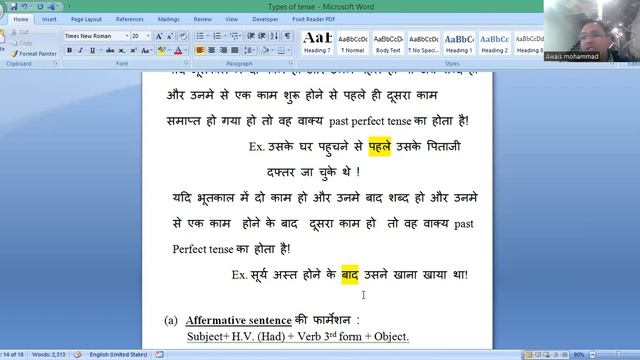Align text right
The image size is (640, 360).
click(223, 51)
